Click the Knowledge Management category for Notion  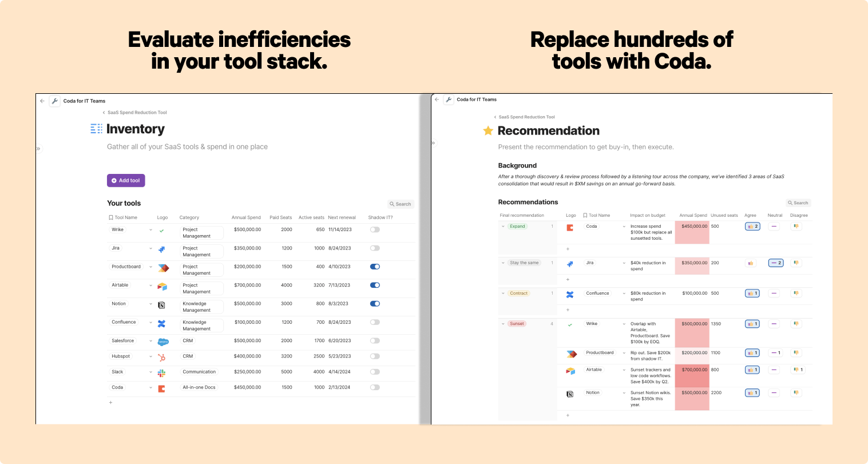point(201,307)
